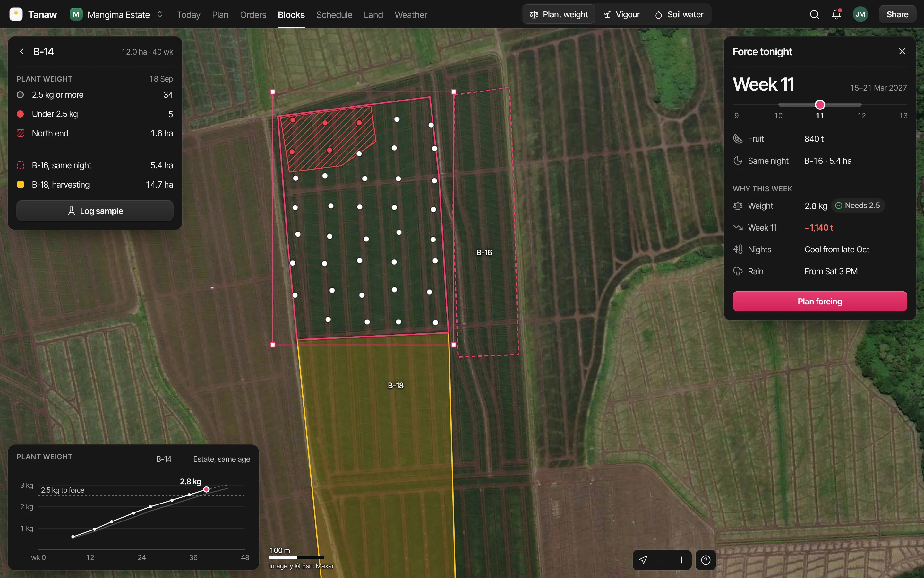Screen dimensions: 924x578
Task: Toggle Estate, same age chart series
Action: [216, 459]
